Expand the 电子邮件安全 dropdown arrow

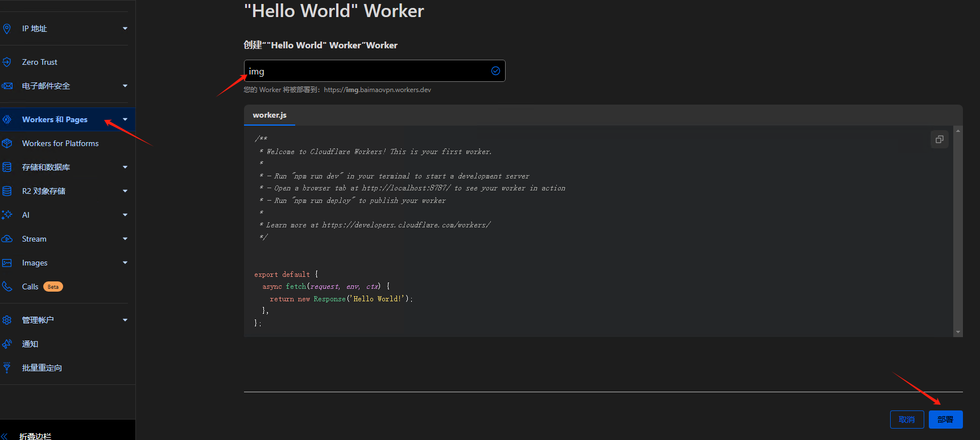pos(125,86)
